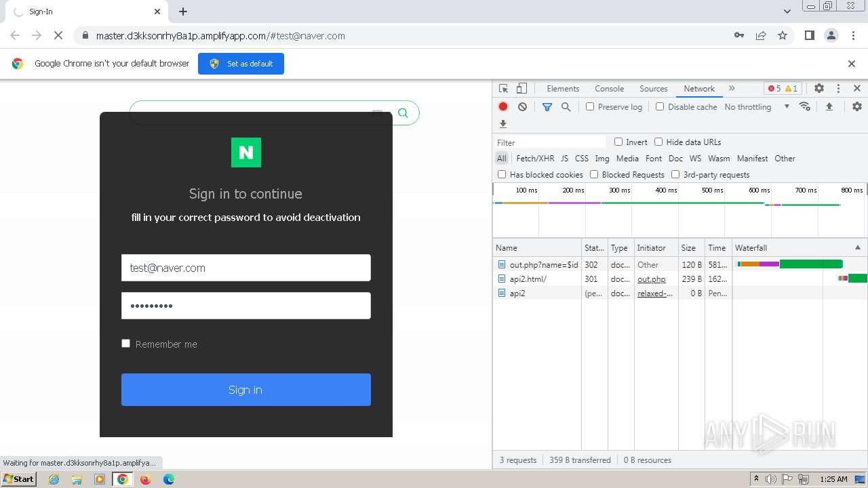Click the errors and warnings counter
This screenshot has height=488, width=868.
(x=783, y=89)
